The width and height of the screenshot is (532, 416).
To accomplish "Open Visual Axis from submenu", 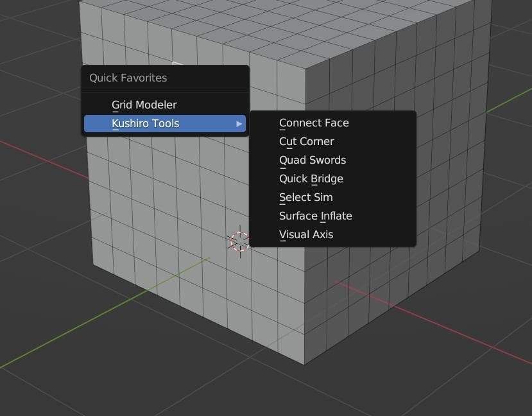I will pos(332,235).
